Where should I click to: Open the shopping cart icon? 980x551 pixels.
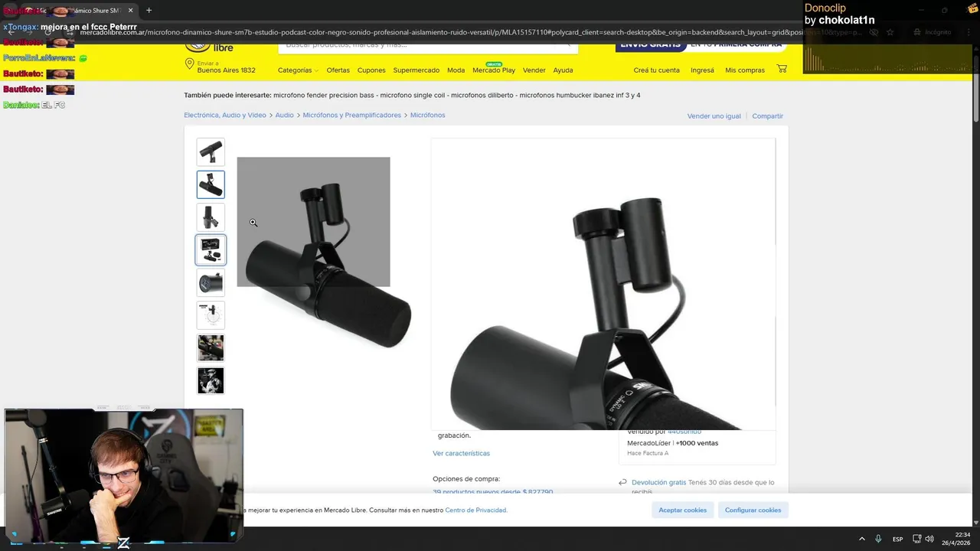[x=782, y=69]
